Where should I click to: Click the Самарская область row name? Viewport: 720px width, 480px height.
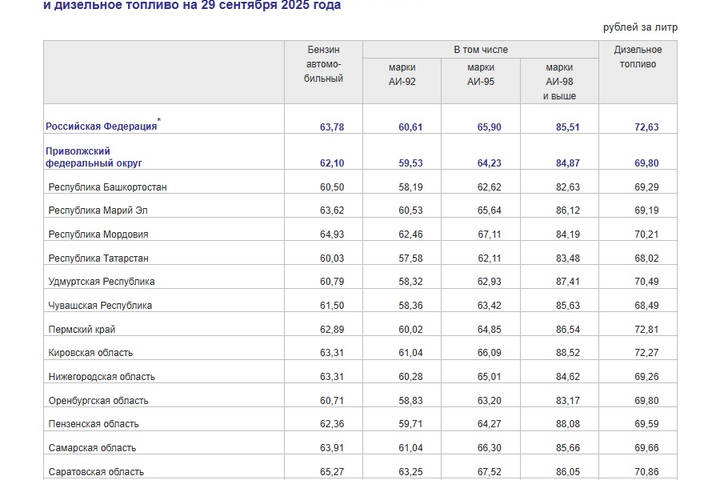(92, 448)
